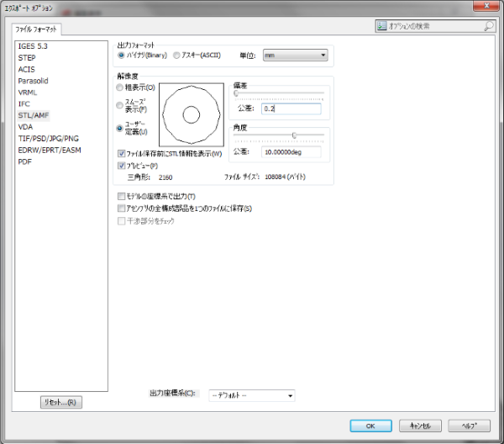Open the File Format (ファイル フォーマット) tab
Viewport: 504px width, 444px height.
click(x=36, y=29)
